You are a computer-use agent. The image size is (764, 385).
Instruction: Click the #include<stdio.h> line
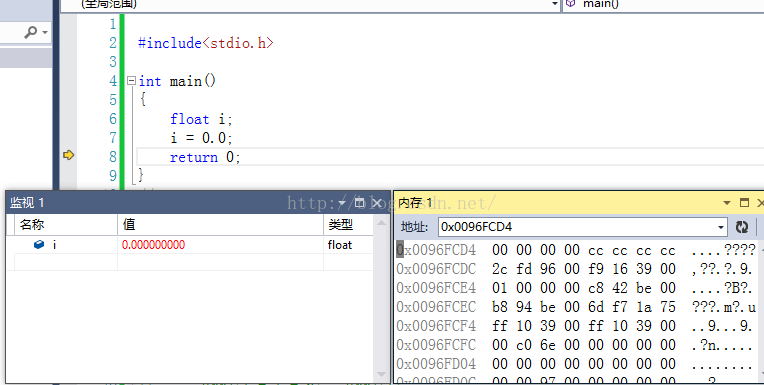[206, 43]
